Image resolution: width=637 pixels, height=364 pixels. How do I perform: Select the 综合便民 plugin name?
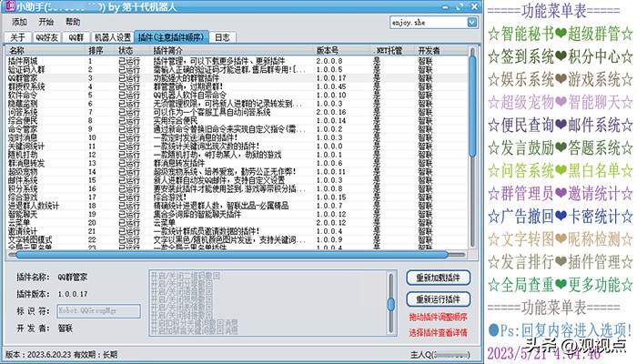coord(23,121)
